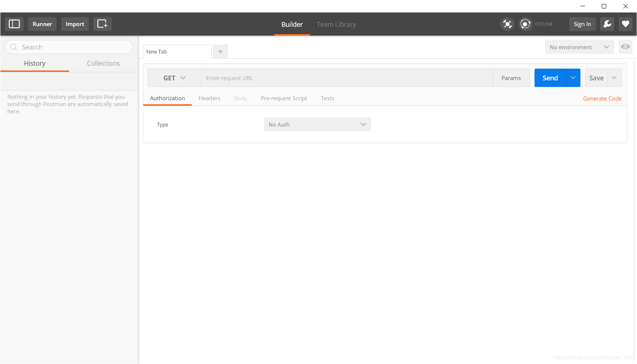Expand the Send options arrow

point(573,78)
